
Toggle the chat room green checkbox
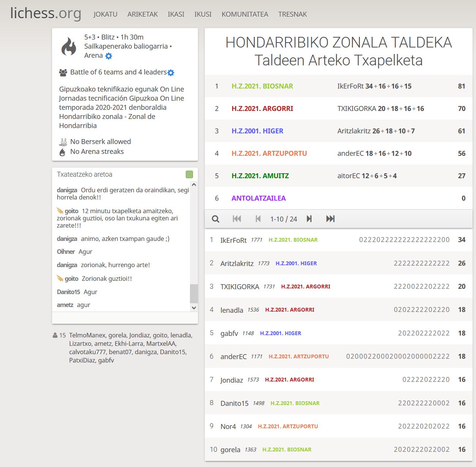coord(189,174)
